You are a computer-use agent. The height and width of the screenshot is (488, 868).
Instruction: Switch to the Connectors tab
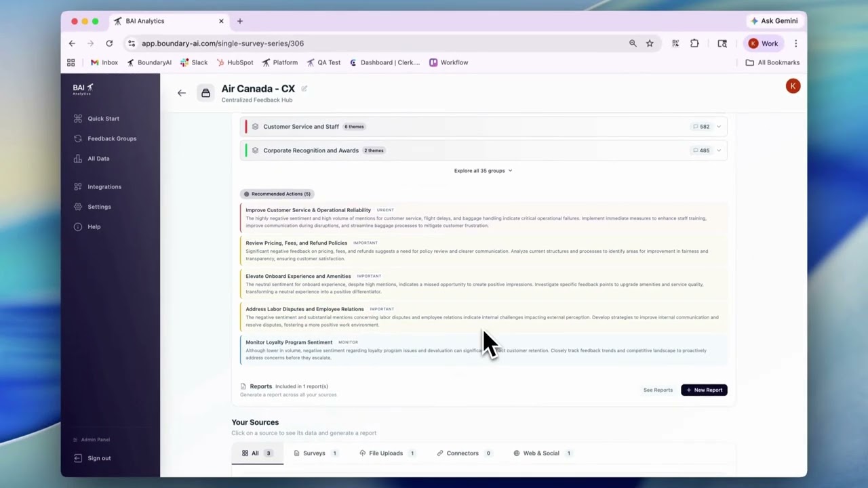464,453
